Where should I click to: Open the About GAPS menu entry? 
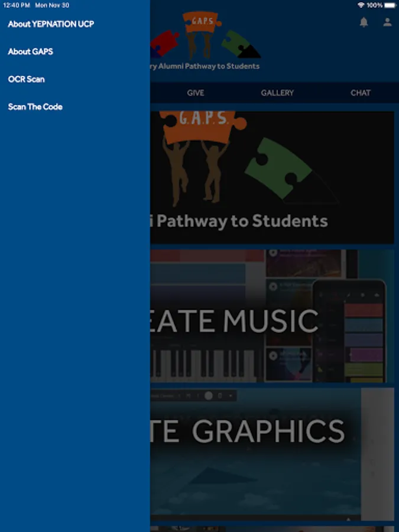(x=31, y=51)
